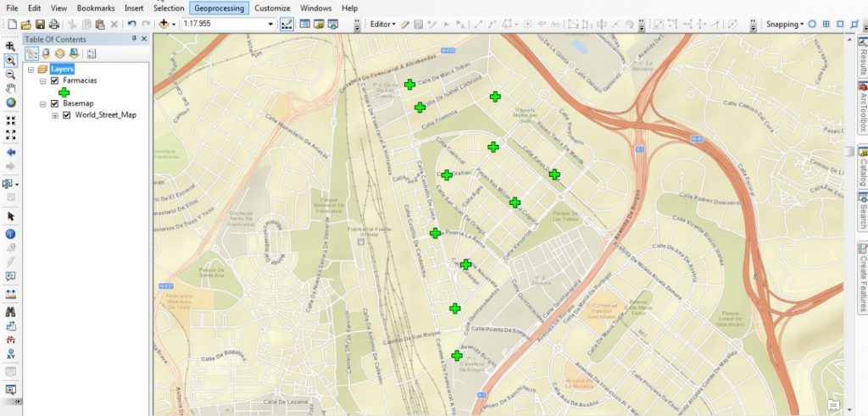The width and height of the screenshot is (868, 416).
Task: Open the Bookmarks menu
Action: point(96,8)
